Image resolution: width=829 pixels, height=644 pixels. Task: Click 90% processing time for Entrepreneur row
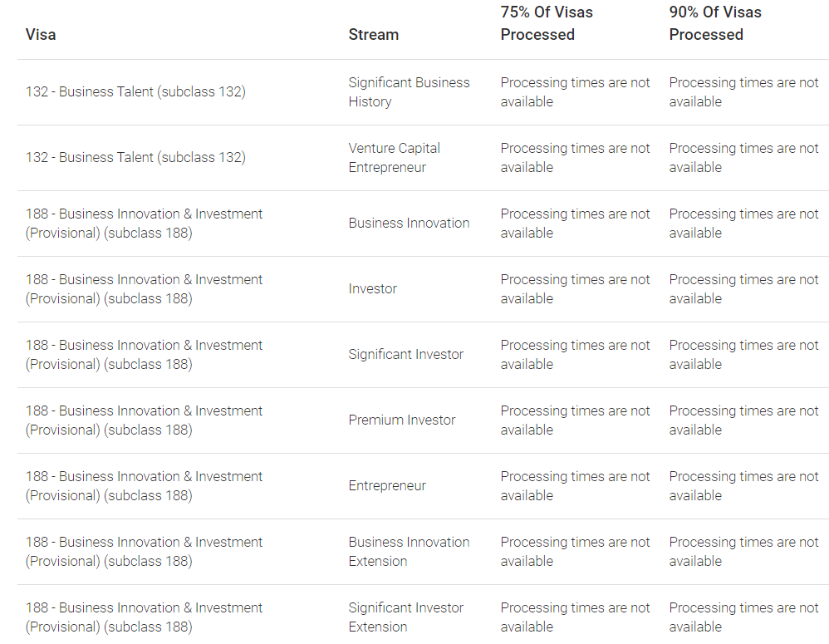click(743, 485)
